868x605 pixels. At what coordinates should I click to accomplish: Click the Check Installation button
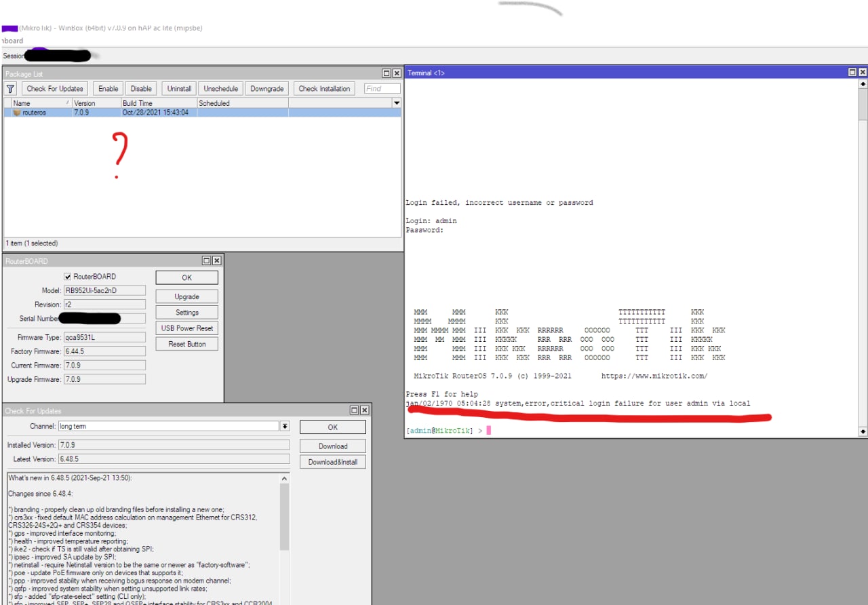coord(324,89)
